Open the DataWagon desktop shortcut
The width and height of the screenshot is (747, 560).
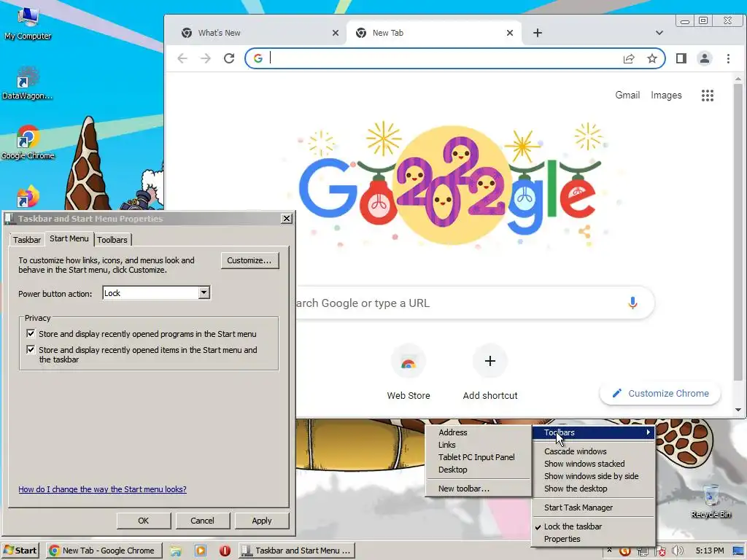pos(27,83)
